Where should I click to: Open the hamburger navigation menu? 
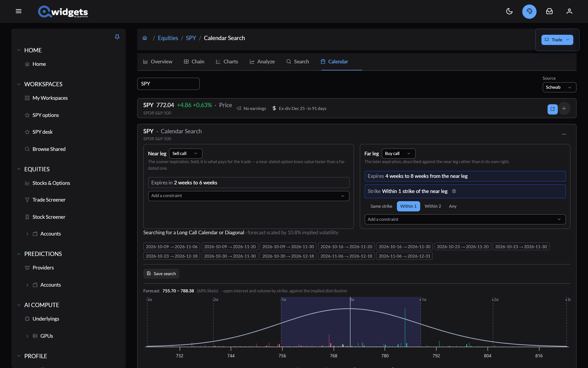(x=18, y=11)
